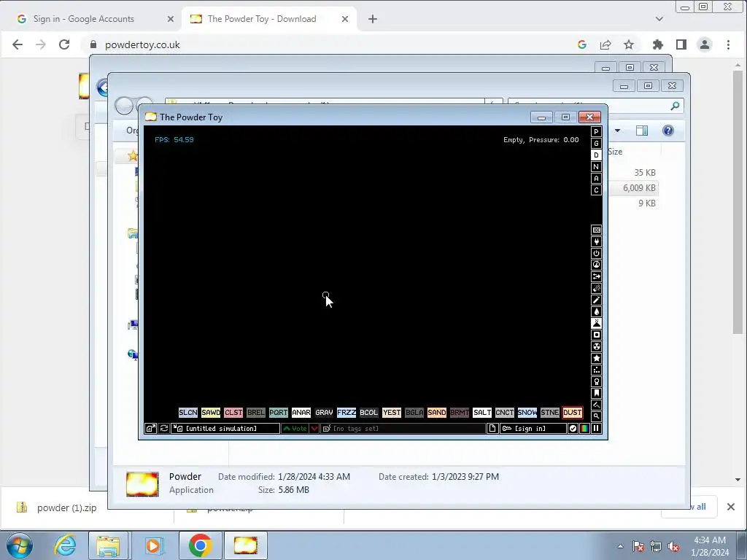Open the Windows Start menu
This screenshot has height=560, width=747.
tap(19, 545)
